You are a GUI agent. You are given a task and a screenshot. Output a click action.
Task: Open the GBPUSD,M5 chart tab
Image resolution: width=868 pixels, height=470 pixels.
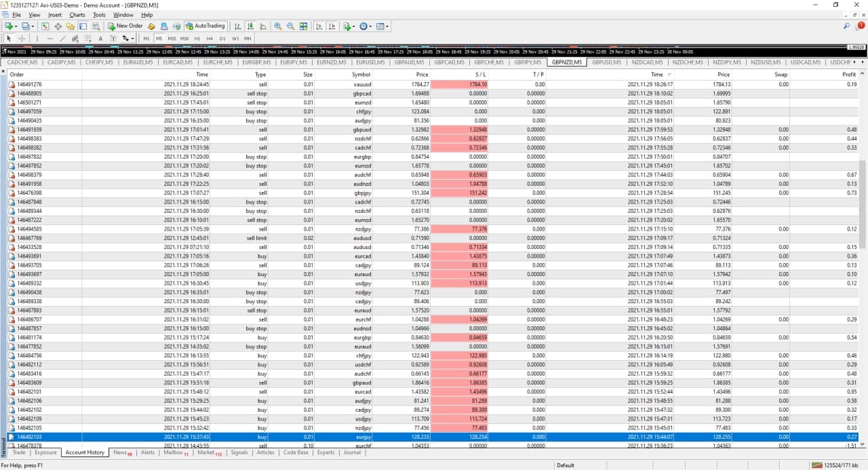pos(606,62)
